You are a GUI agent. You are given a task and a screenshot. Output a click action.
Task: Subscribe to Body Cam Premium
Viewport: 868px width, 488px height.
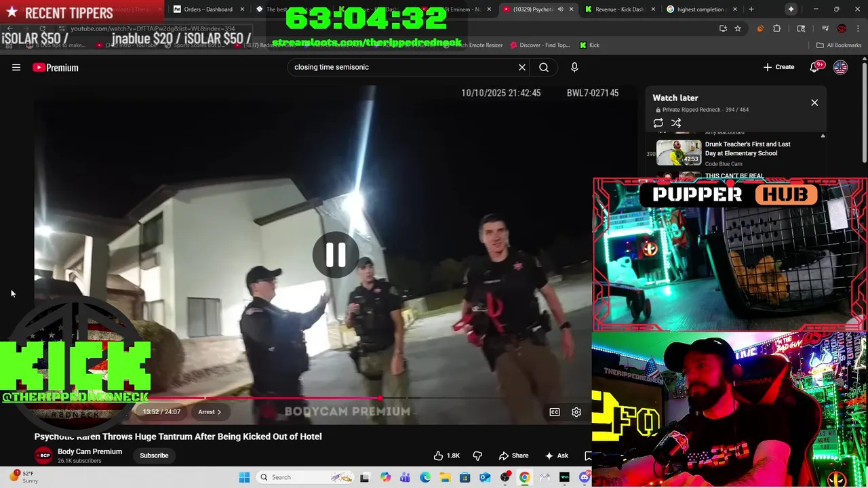tap(154, 455)
